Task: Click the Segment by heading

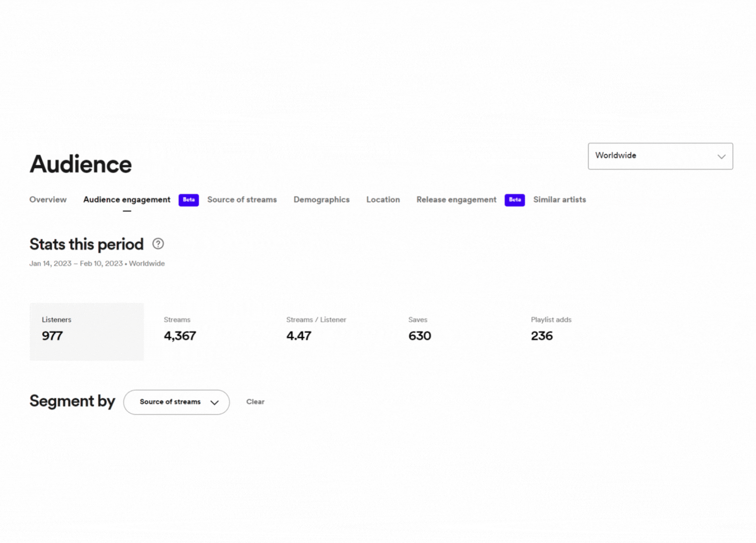Action: (x=72, y=401)
